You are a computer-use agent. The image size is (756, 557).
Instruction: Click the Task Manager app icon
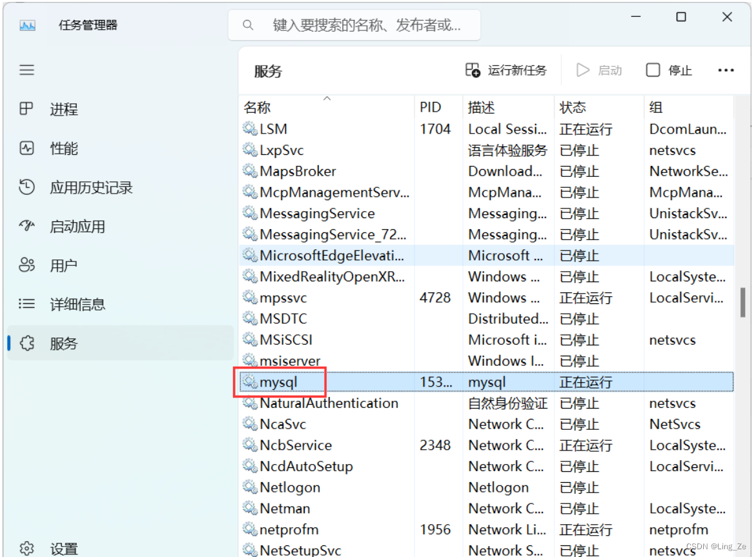28,25
